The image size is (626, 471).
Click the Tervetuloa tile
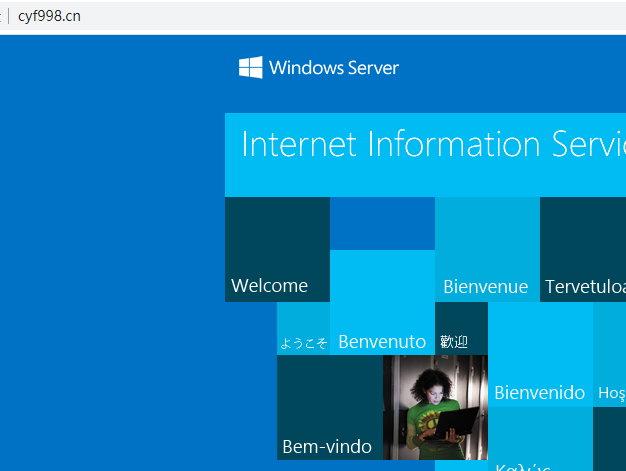point(583,250)
